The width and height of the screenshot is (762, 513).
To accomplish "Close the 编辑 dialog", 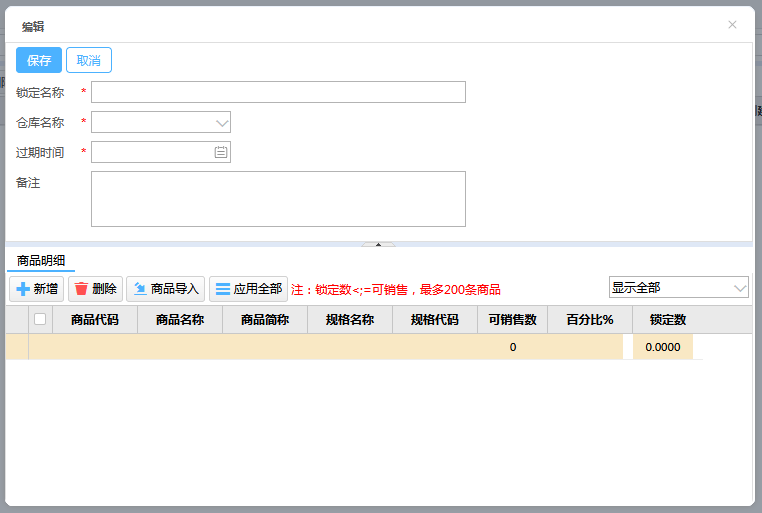I will (x=732, y=25).
